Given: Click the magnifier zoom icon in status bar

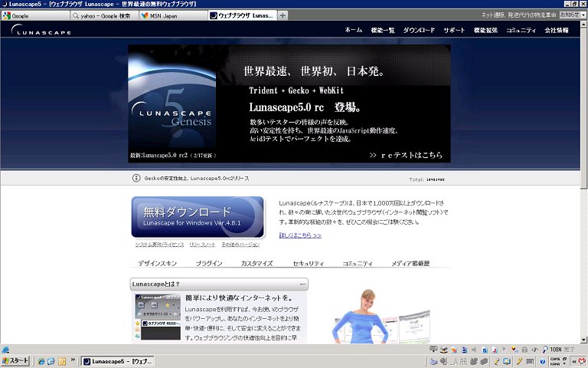Looking at the screenshot, I should pos(545,350).
